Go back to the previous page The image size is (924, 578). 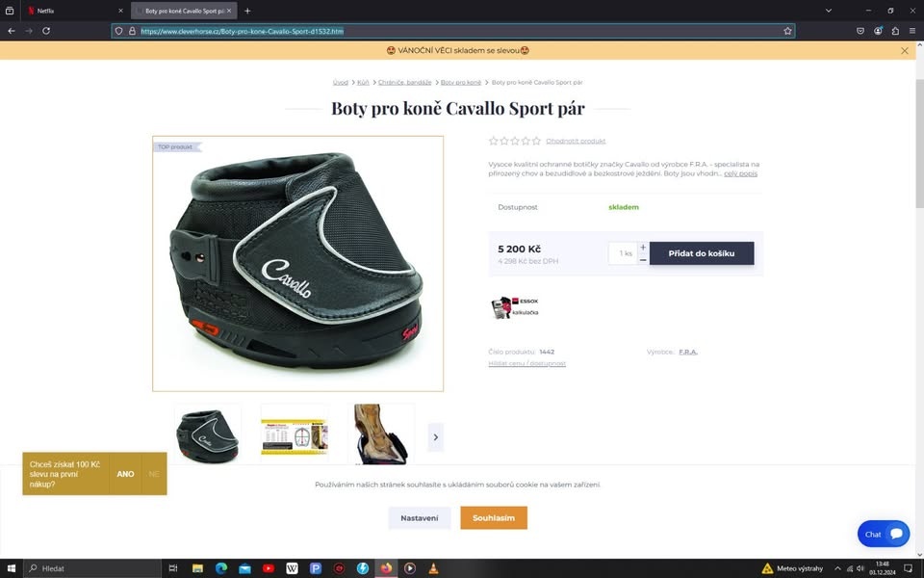[12, 31]
